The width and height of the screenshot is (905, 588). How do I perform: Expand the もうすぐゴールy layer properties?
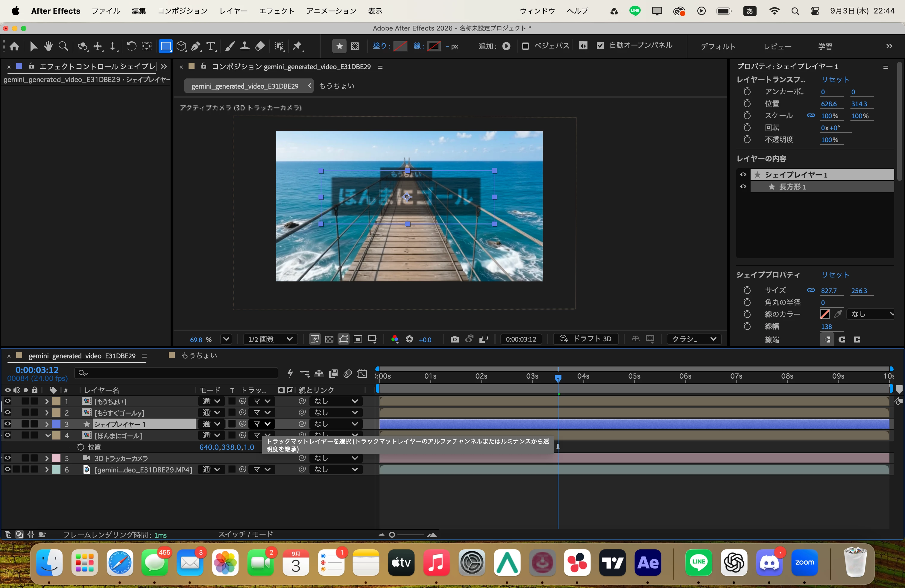47,412
